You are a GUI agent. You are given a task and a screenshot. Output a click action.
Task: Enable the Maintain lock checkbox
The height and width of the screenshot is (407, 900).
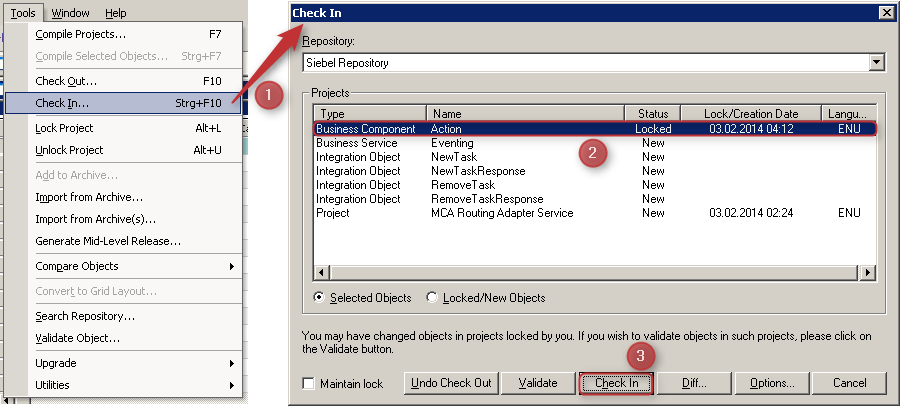tap(309, 383)
